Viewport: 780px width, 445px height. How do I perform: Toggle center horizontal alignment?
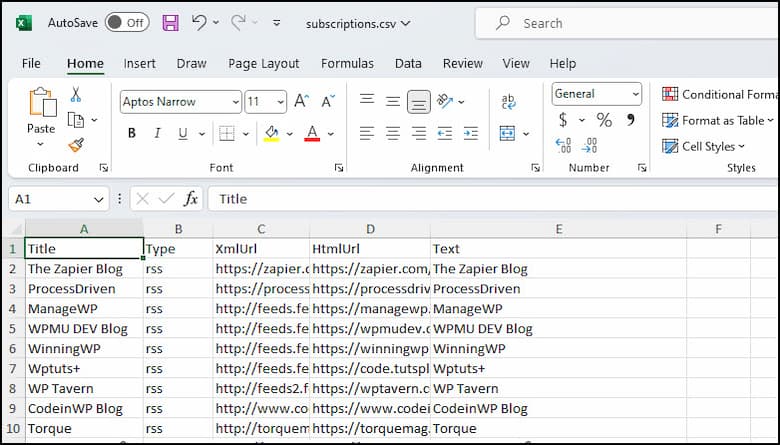click(x=393, y=133)
